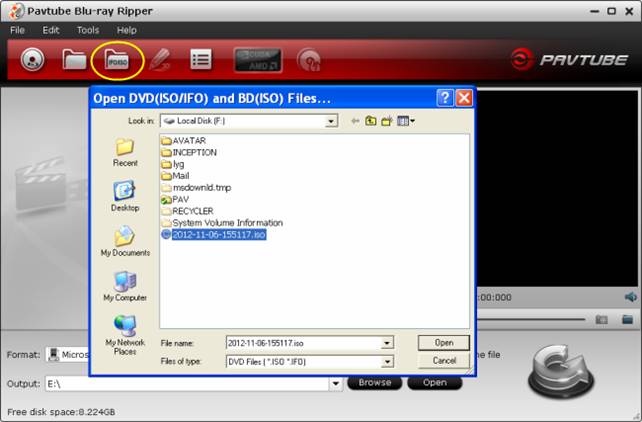The height and width of the screenshot is (422, 642).
Task: Select the 2012-11-06-155117.iso file
Action: click(x=214, y=235)
